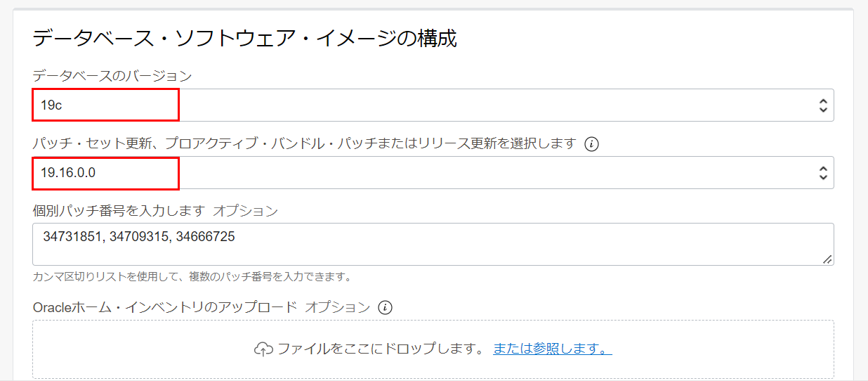Click the info icon beside the patch set update label

click(x=592, y=144)
